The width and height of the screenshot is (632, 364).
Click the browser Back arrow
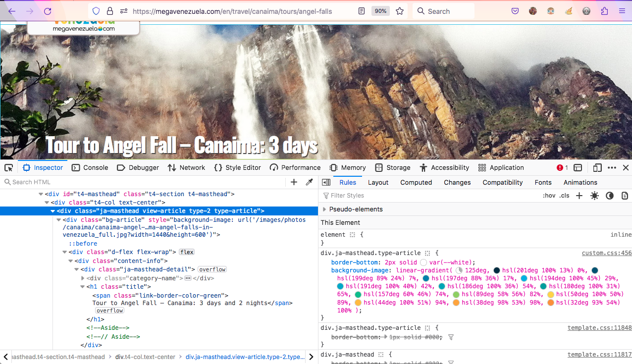pos(12,11)
